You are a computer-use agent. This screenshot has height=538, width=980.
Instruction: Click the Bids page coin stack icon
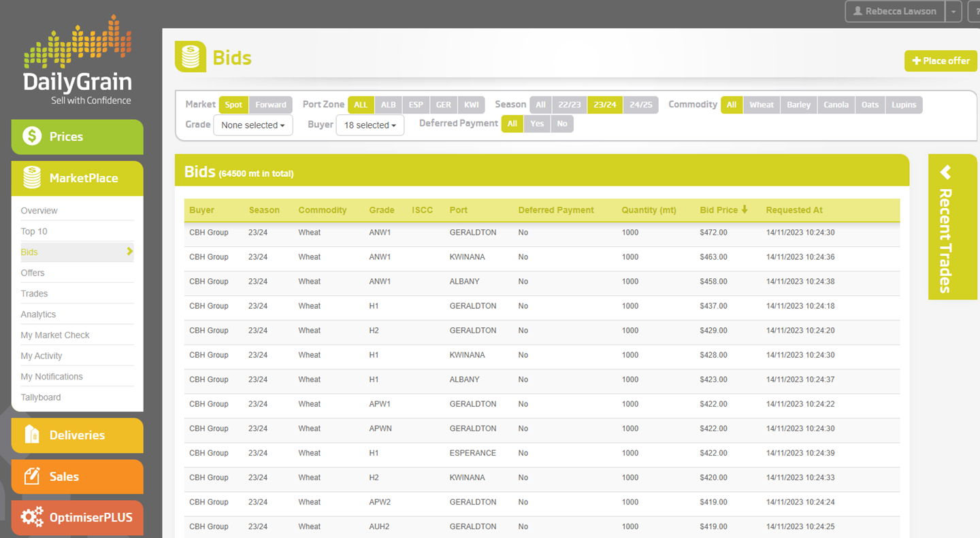pyautogui.click(x=191, y=57)
